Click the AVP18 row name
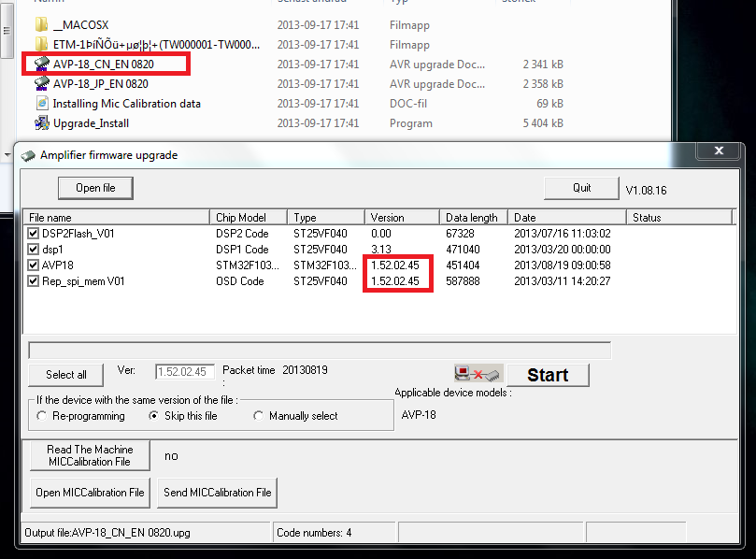This screenshot has width=756, height=559. pyautogui.click(x=58, y=265)
